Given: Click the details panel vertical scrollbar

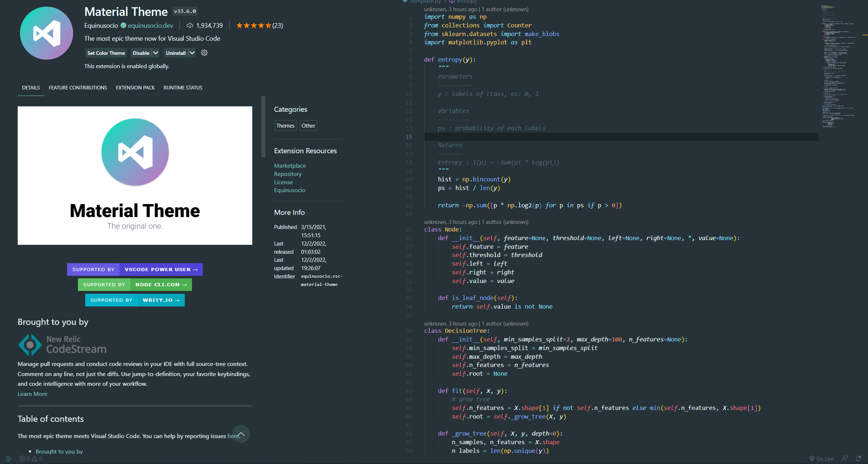Looking at the screenshot, I should [263, 126].
